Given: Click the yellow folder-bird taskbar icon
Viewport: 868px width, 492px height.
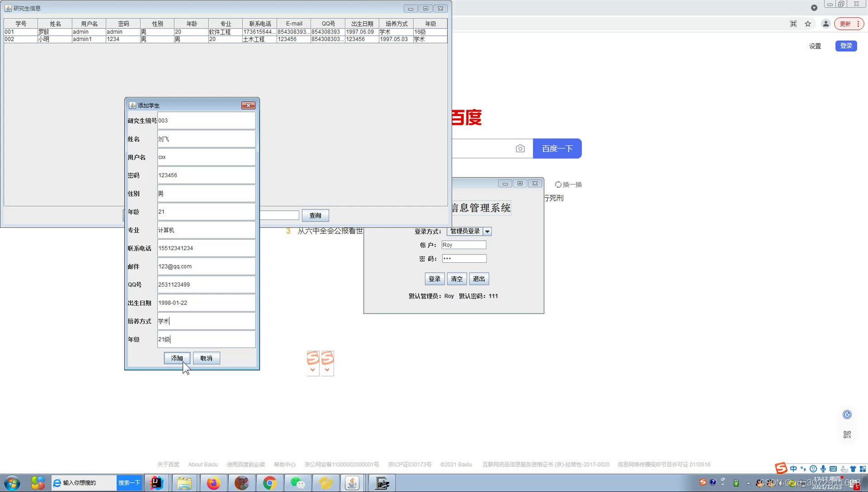Looking at the screenshot, I should pos(325,483).
